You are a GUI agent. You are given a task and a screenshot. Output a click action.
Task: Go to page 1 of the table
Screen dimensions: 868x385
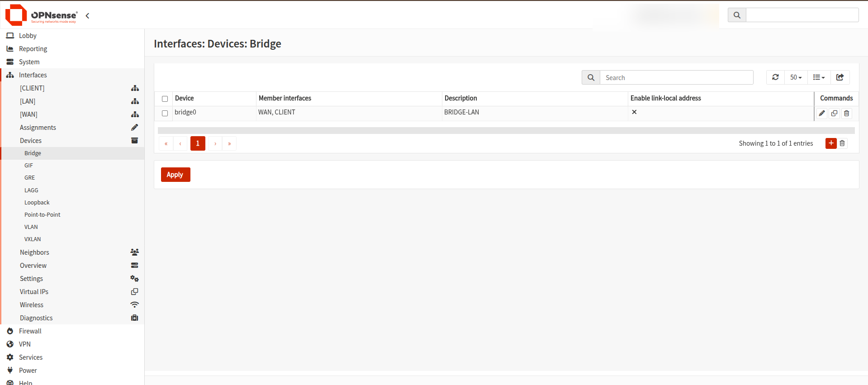tap(198, 143)
